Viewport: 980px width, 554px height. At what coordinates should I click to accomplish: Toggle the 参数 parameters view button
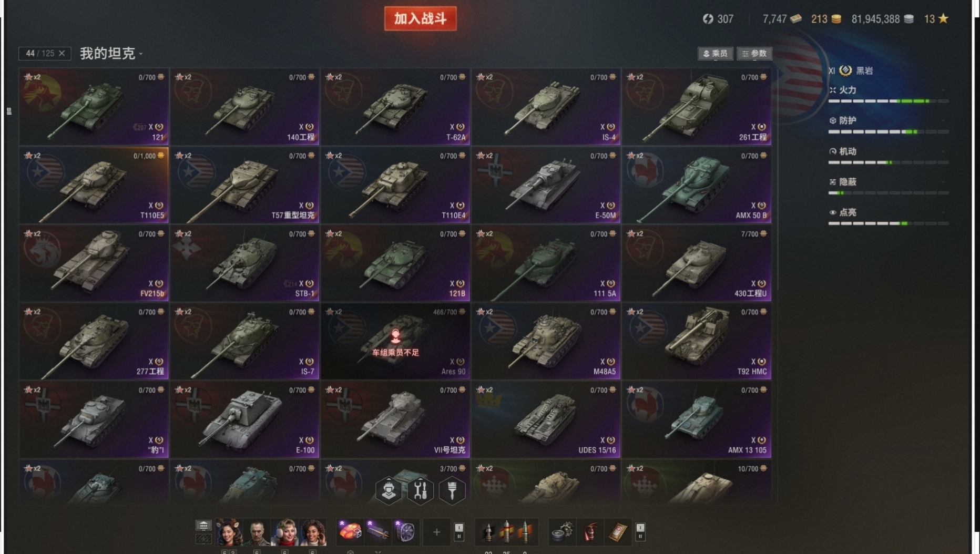point(754,54)
